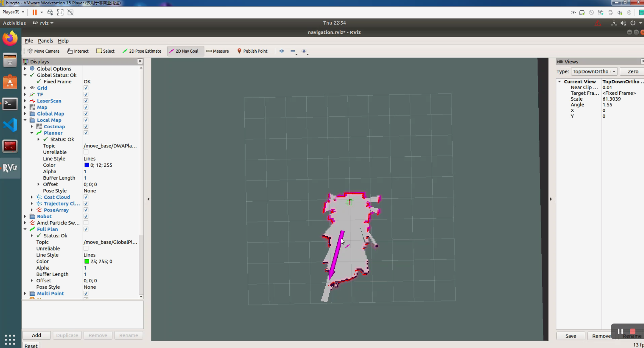
Task: Open the Files manager in dock
Action: 10,60
